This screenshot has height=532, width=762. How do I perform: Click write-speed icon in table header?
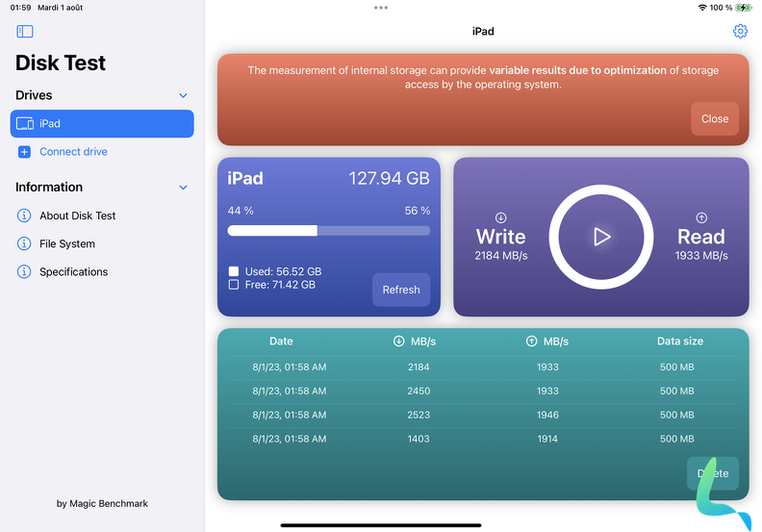tap(398, 342)
